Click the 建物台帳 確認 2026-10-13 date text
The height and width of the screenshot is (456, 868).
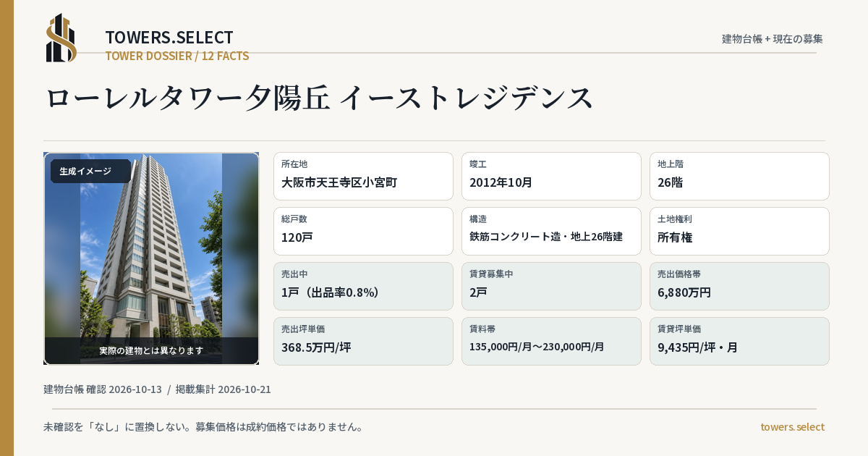click(103, 389)
